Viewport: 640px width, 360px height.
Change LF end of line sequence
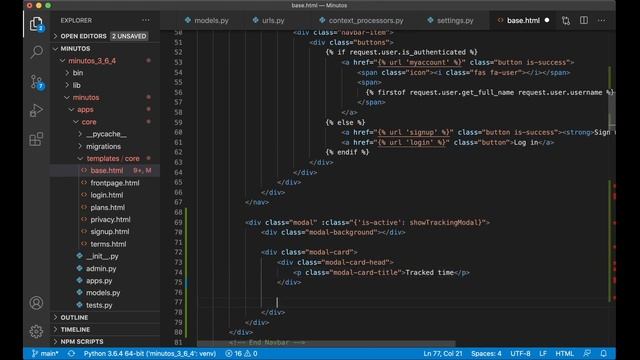click(x=543, y=353)
